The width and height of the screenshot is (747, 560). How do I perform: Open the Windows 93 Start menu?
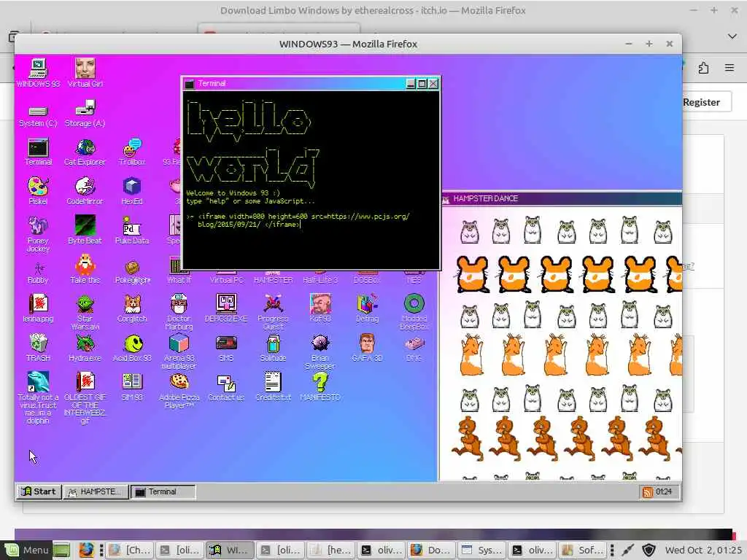tap(39, 491)
